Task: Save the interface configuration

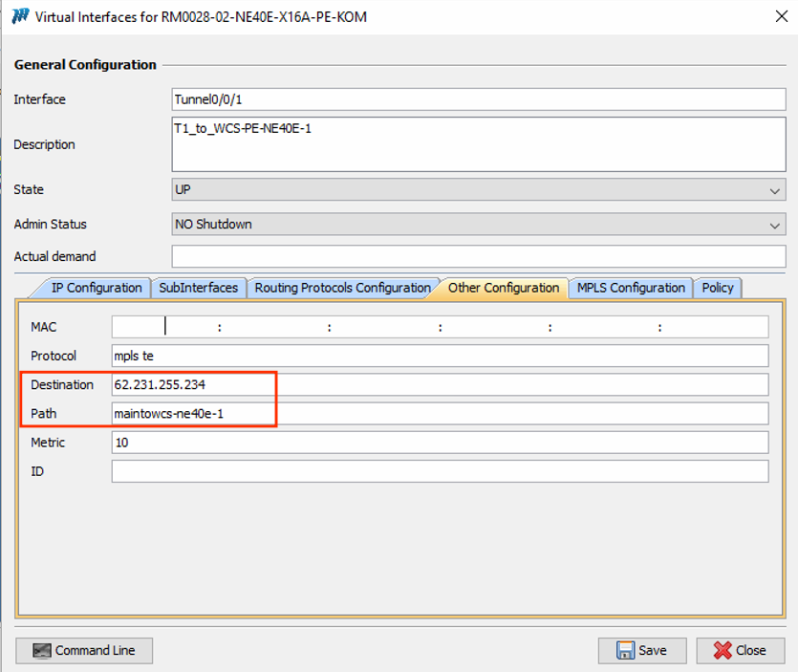Action: point(642,650)
